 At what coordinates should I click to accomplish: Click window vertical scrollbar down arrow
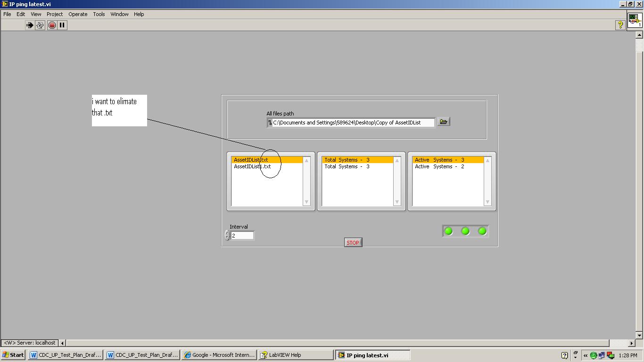(639, 335)
